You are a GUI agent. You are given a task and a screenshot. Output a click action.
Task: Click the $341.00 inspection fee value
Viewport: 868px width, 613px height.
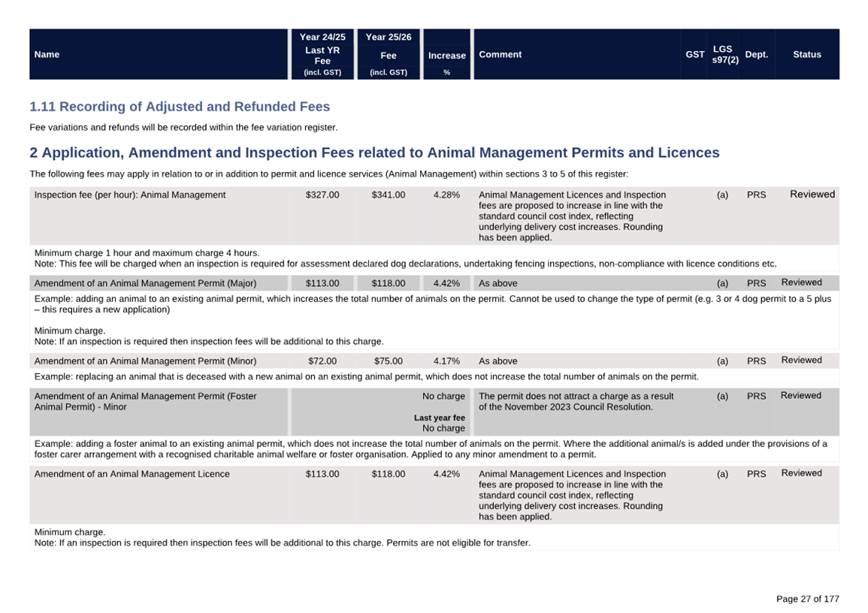pyautogui.click(x=388, y=195)
